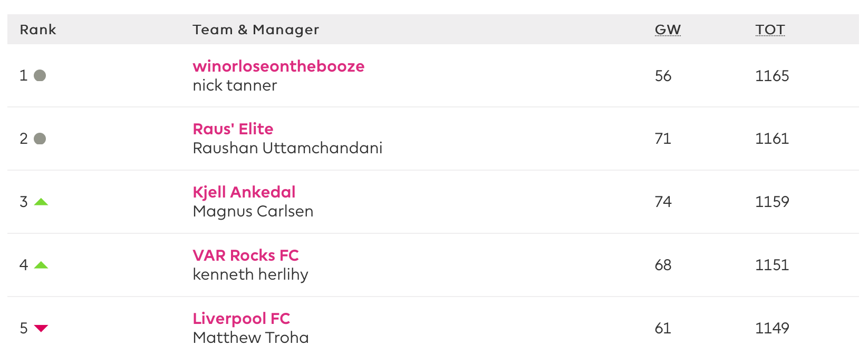
Task: Select manager name Magnus Carlsen
Action: tap(253, 211)
